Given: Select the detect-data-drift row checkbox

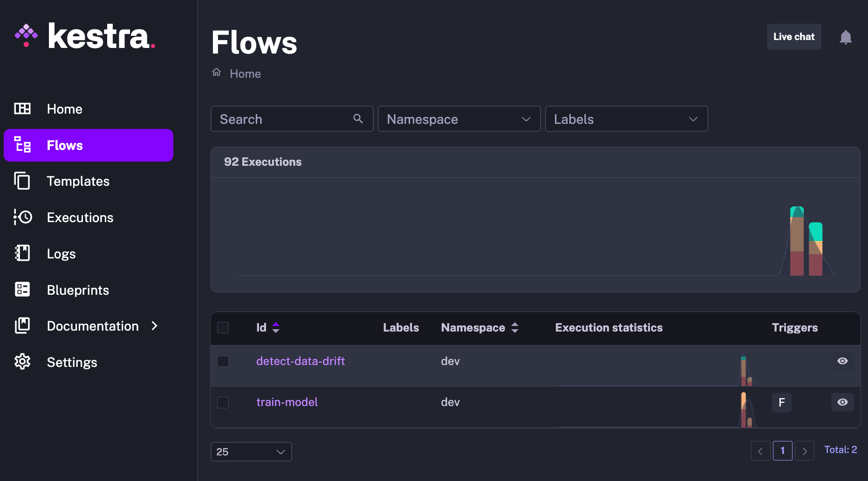Looking at the screenshot, I should pos(223,361).
